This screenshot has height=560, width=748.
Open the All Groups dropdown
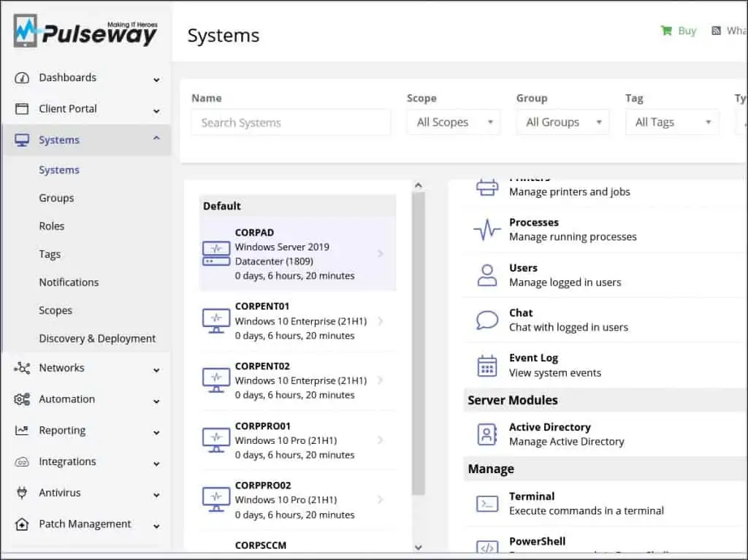[x=562, y=122]
